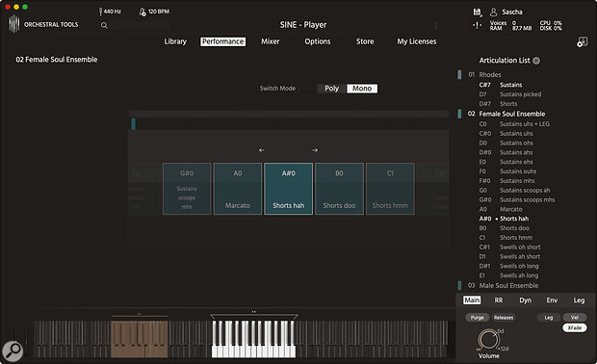Select Poly switch mode

331,89
